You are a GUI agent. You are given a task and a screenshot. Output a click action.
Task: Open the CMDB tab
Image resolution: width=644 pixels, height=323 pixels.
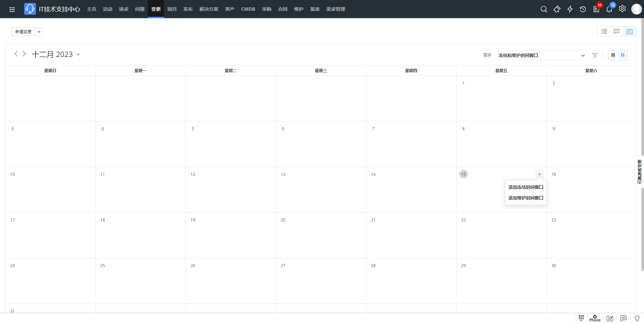(x=248, y=9)
